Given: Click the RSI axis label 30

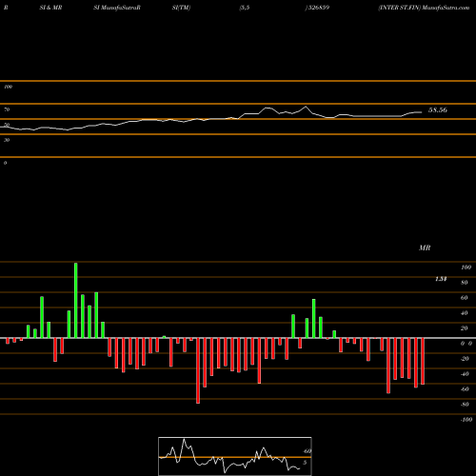Looking at the screenshot, I should (7, 140).
